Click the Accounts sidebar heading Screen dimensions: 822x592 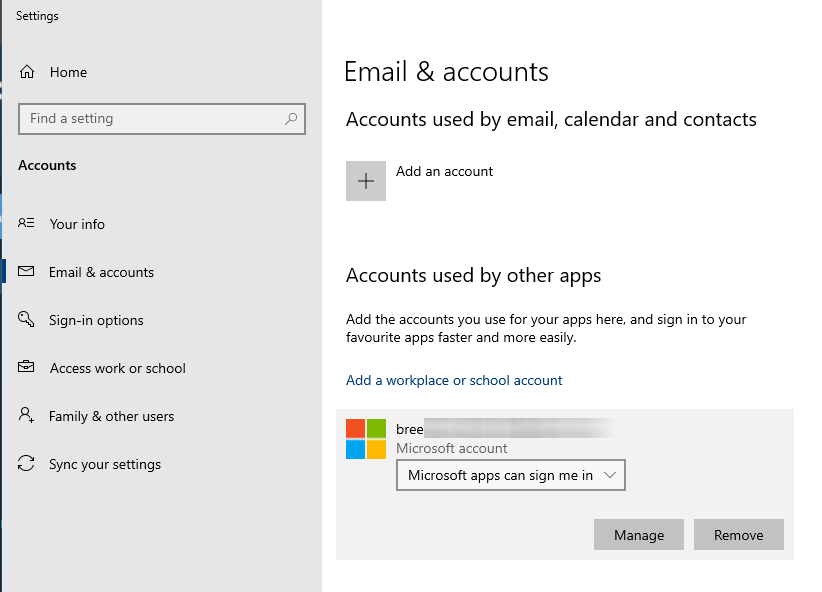[47, 165]
